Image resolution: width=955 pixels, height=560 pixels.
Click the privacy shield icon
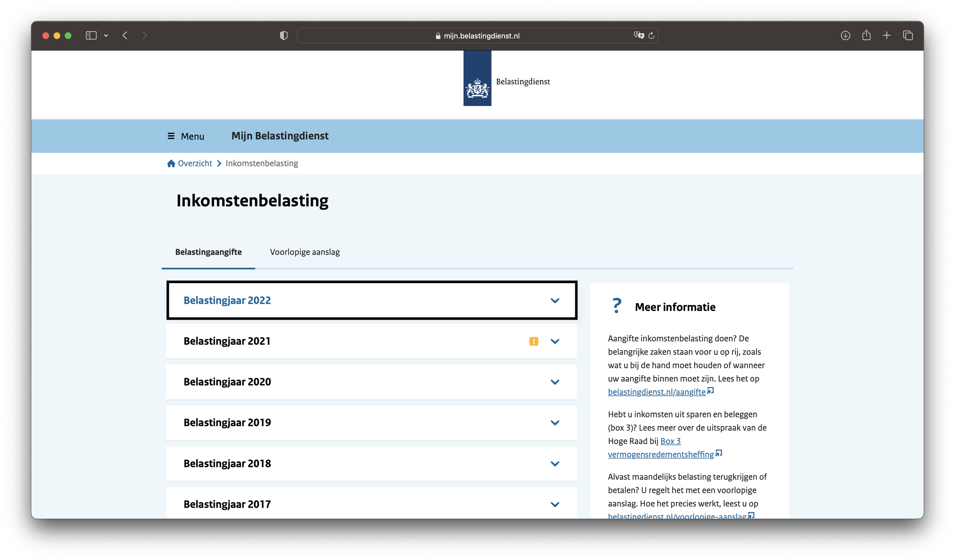283,36
